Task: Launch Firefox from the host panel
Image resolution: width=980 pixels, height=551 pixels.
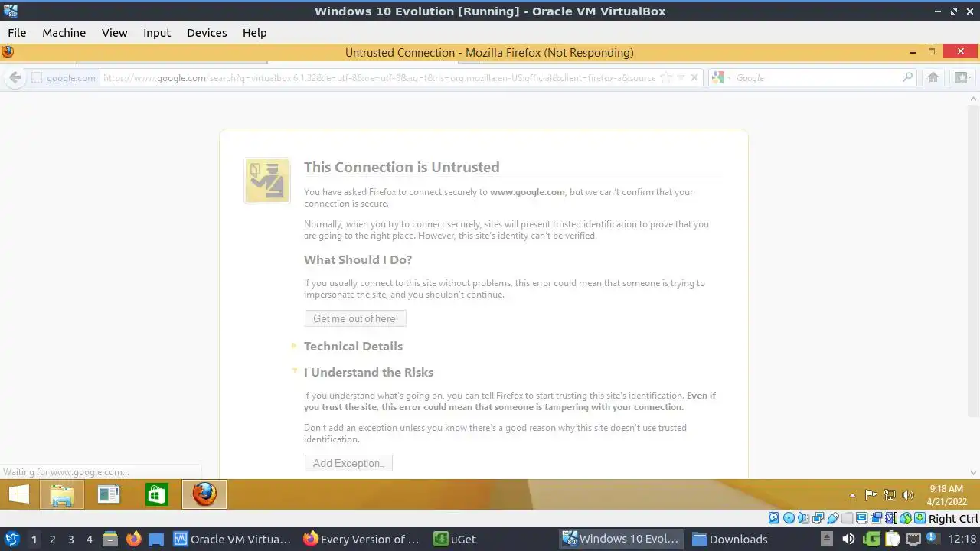Action: pos(134,540)
